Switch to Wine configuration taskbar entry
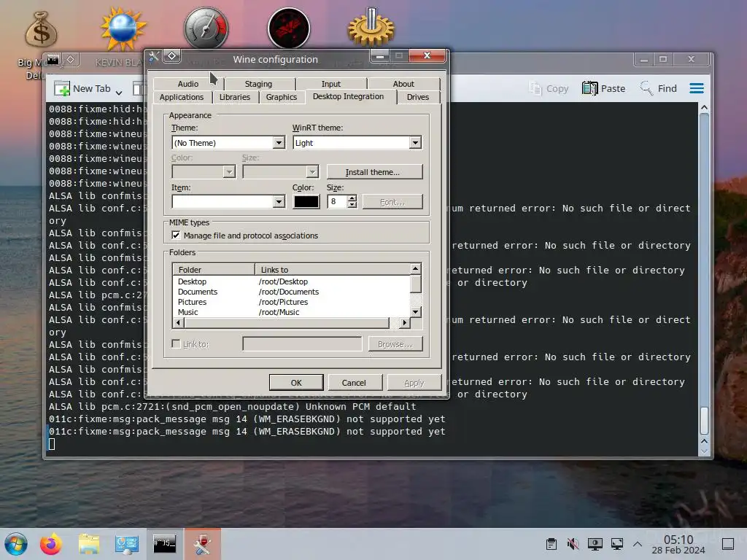 (x=203, y=543)
